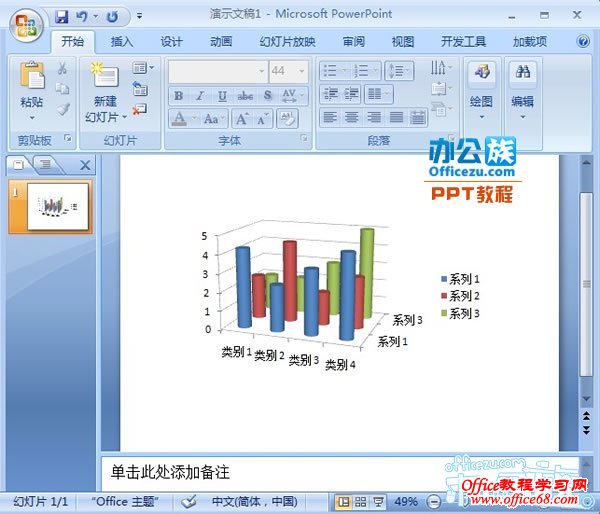The height and width of the screenshot is (514, 600).
Task: Jump to the previous slide using double up arrows
Action: (x=586, y=416)
